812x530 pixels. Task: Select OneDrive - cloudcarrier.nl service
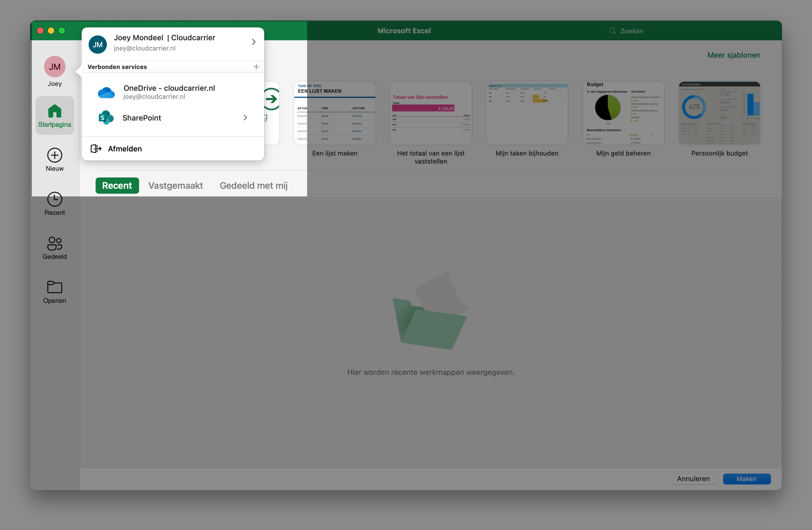(x=173, y=92)
